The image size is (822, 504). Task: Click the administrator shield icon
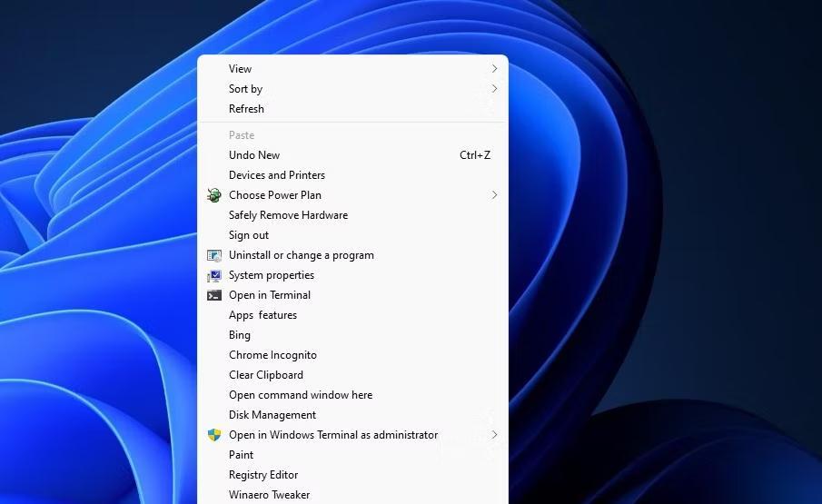213,435
